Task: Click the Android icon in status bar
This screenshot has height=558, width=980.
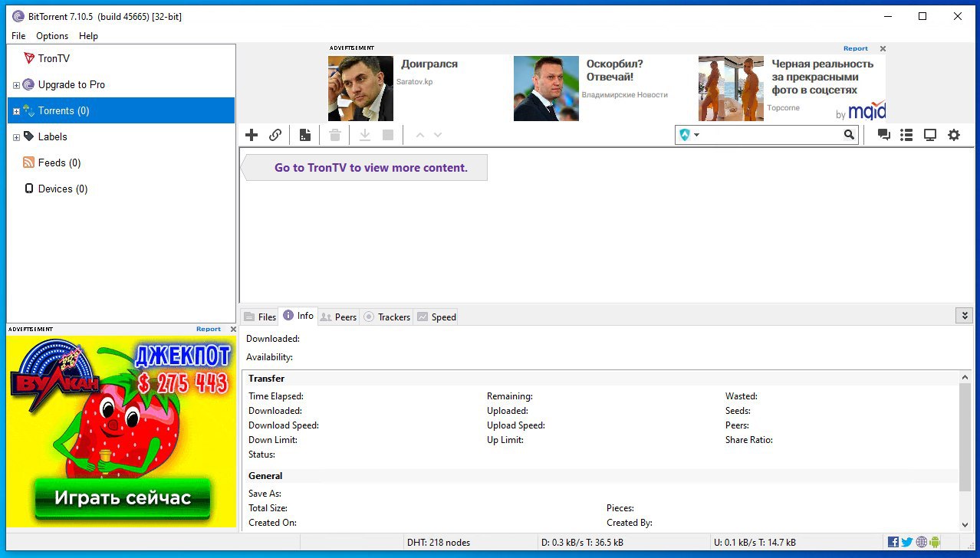Action: click(935, 542)
